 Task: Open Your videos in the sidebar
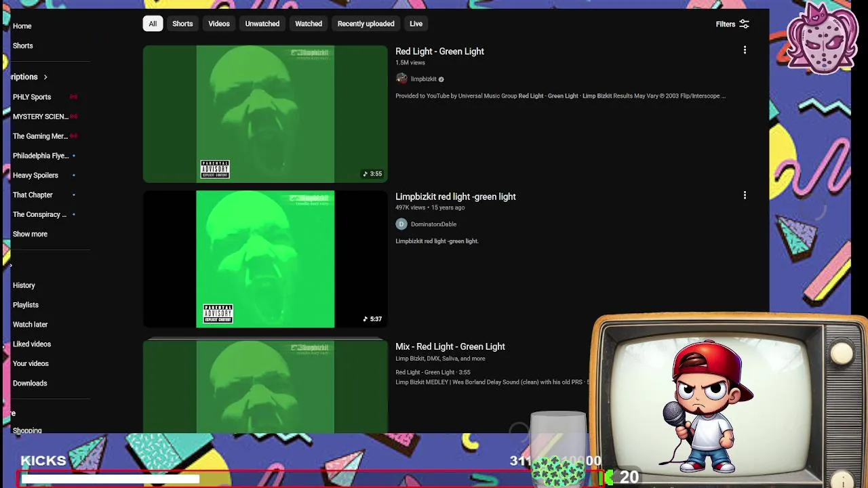click(31, 363)
